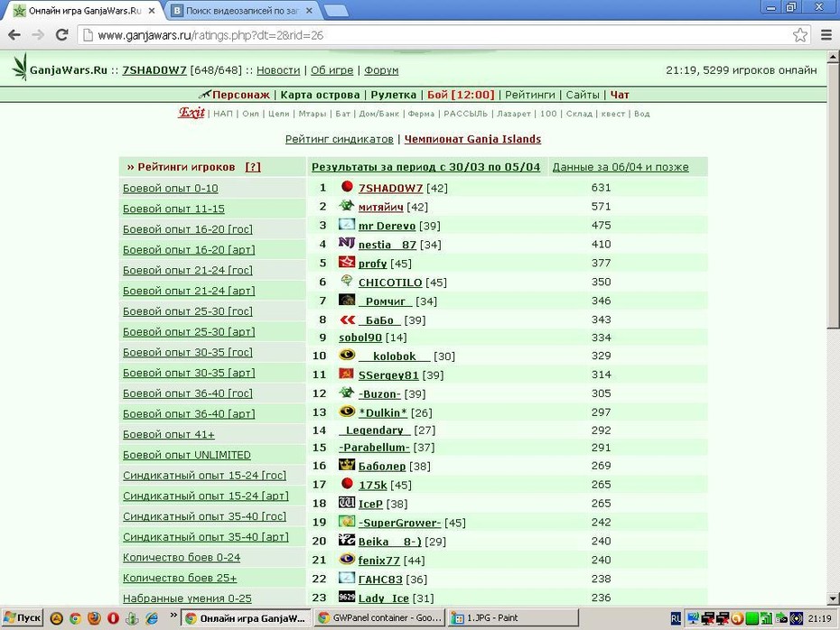The width and height of the screenshot is (840, 630).
Task: Click syndicate icon beside -Buzon-
Action: (x=347, y=393)
